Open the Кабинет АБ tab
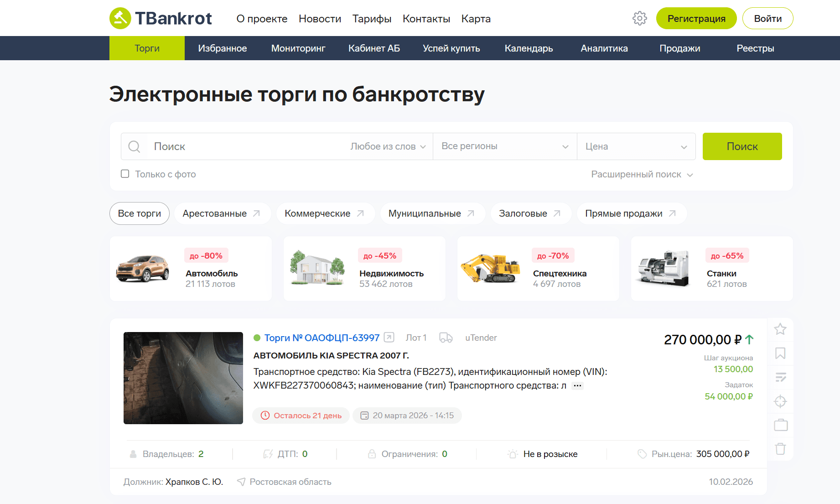 click(x=374, y=48)
